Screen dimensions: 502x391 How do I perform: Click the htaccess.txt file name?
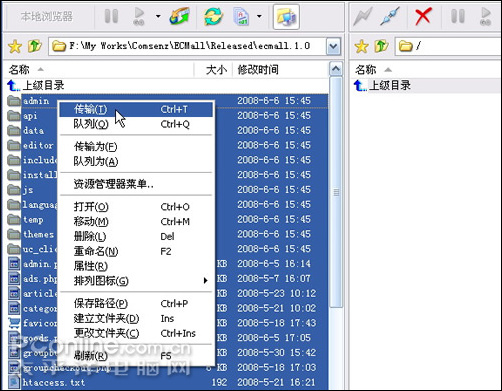(54, 382)
